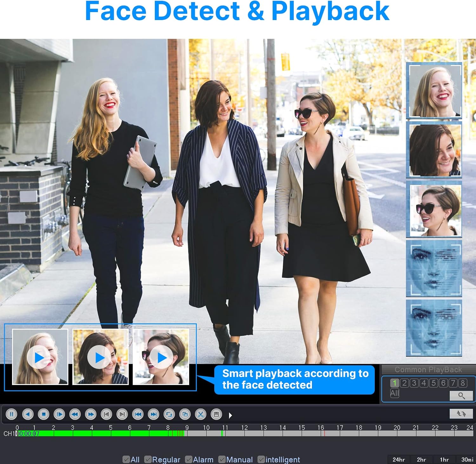Toggle the intelligent recording filter
This screenshot has height=464, width=476.
coord(261,460)
